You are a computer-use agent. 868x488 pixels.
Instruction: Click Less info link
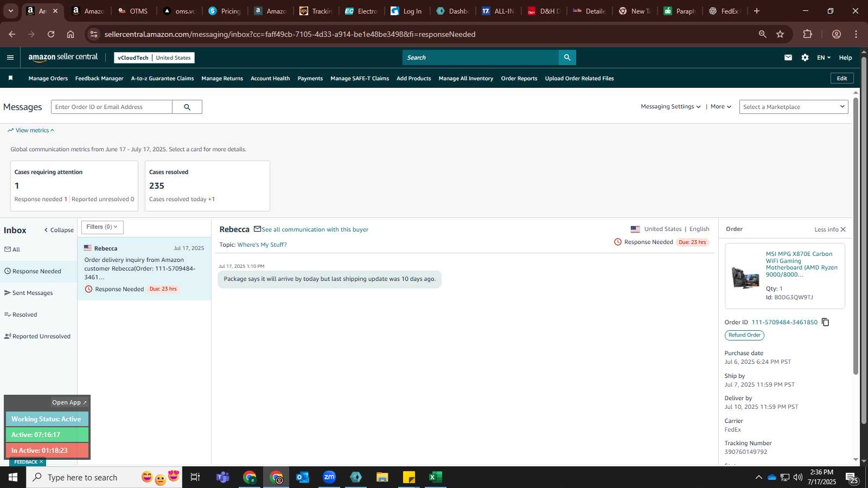pyautogui.click(x=826, y=229)
